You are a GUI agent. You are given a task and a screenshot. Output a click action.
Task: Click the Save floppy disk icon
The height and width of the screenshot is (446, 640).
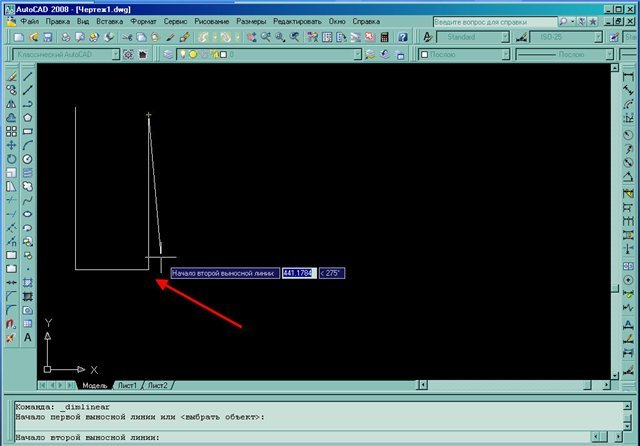(47, 38)
